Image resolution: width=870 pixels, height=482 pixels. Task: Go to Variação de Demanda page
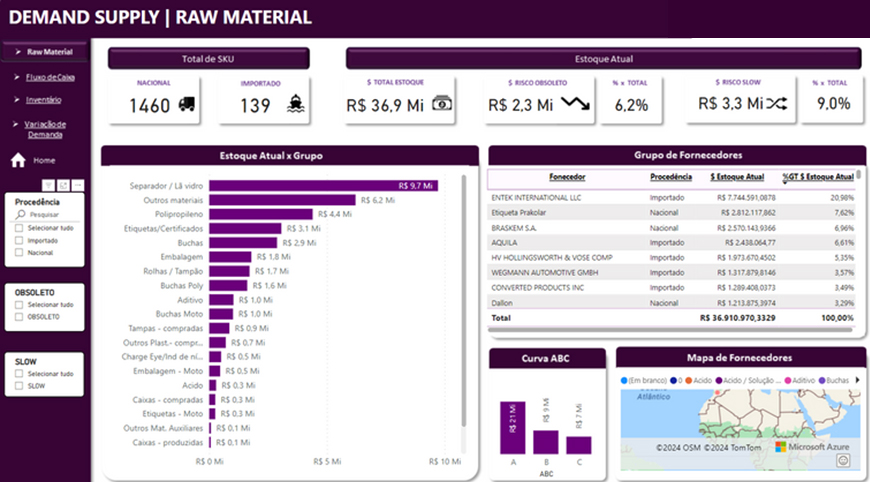pos(46,129)
